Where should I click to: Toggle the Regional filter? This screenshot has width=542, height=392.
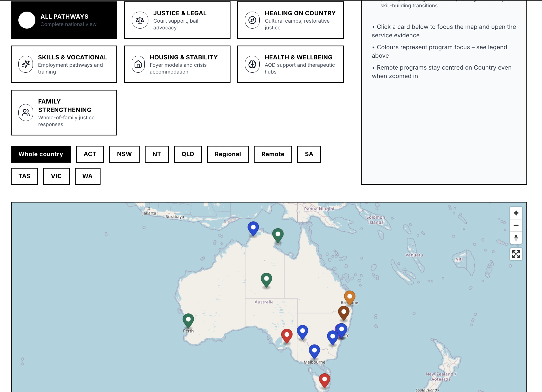pos(227,154)
